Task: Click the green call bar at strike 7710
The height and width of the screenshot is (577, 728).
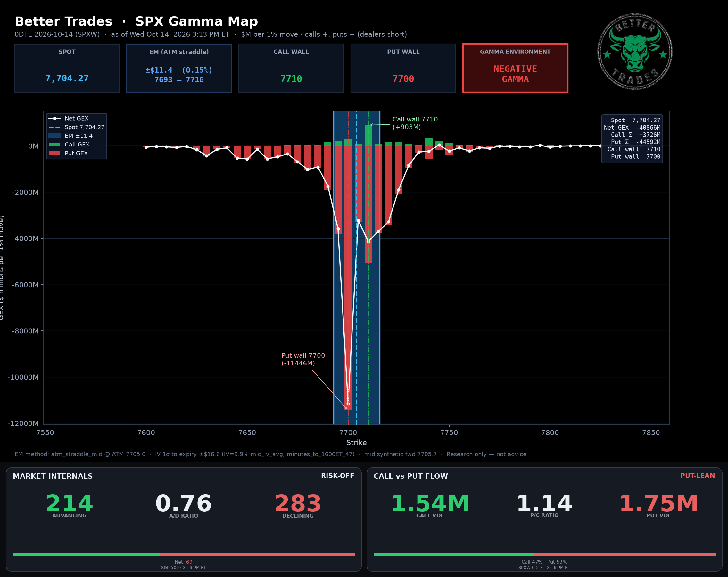Action: [368, 136]
